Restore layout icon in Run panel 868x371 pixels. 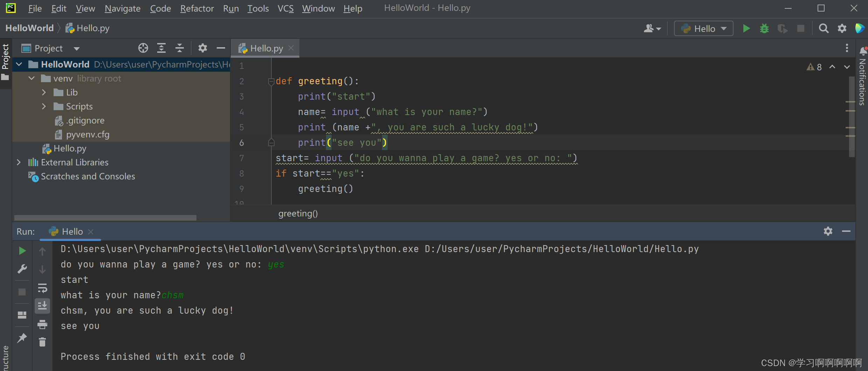pyautogui.click(x=22, y=315)
